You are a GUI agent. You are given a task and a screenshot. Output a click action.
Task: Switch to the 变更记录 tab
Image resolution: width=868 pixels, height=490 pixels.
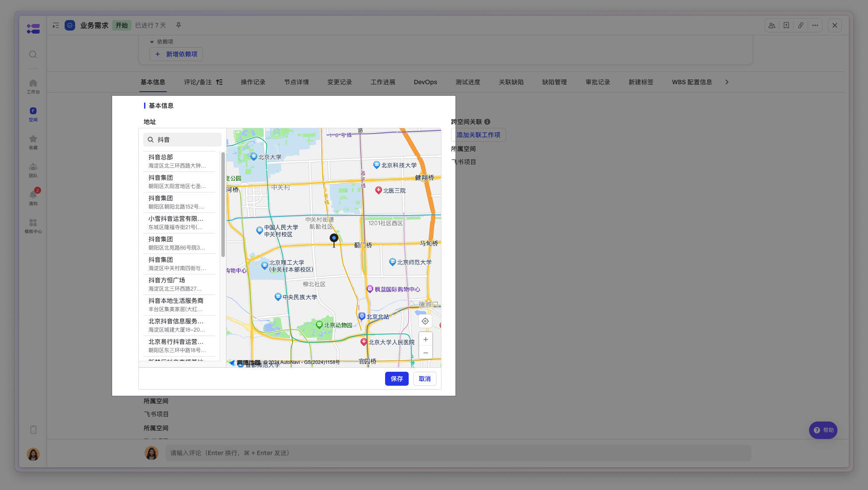(x=340, y=82)
